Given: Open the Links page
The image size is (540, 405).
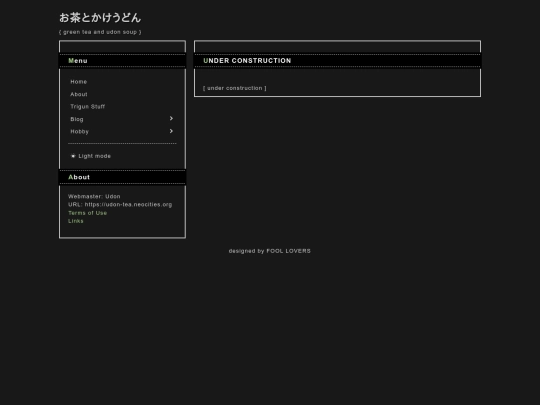Looking at the screenshot, I should (76, 221).
